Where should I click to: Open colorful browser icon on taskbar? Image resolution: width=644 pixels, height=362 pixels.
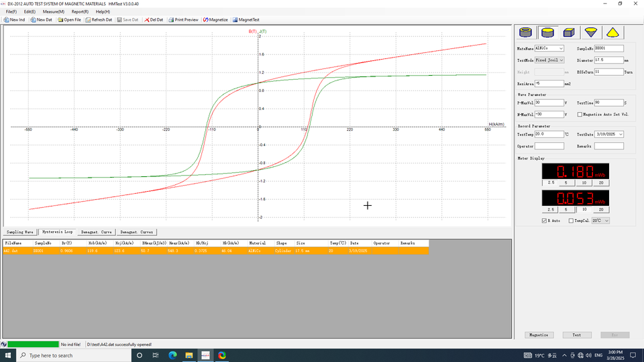point(222,355)
